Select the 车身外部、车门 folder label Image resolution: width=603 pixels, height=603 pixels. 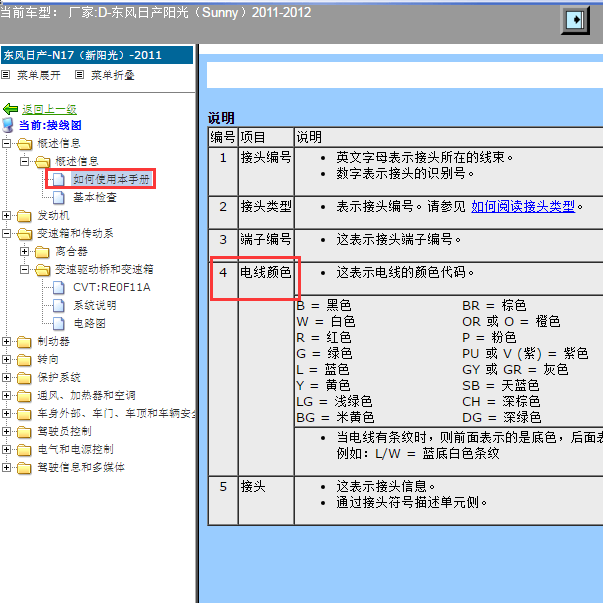click(x=116, y=413)
